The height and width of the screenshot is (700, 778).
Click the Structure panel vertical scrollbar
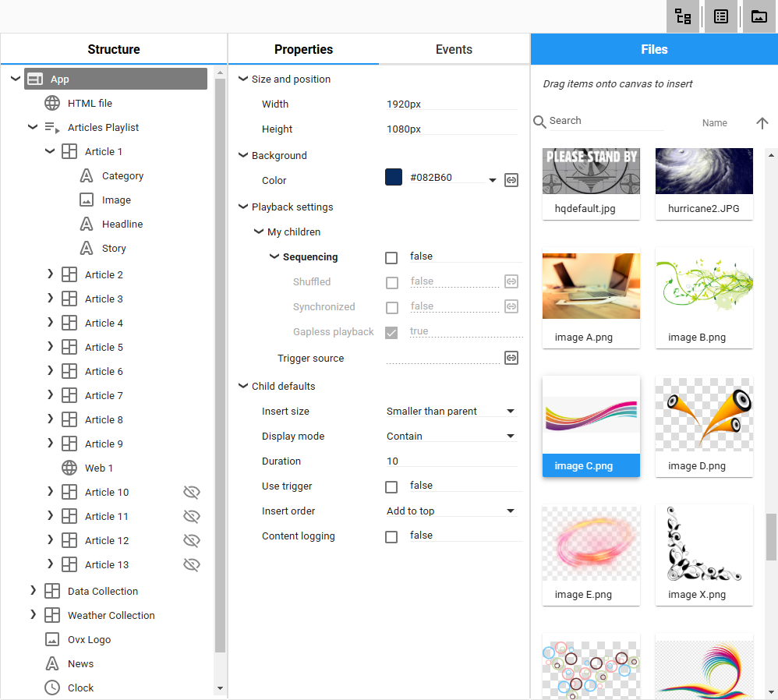click(221, 365)
